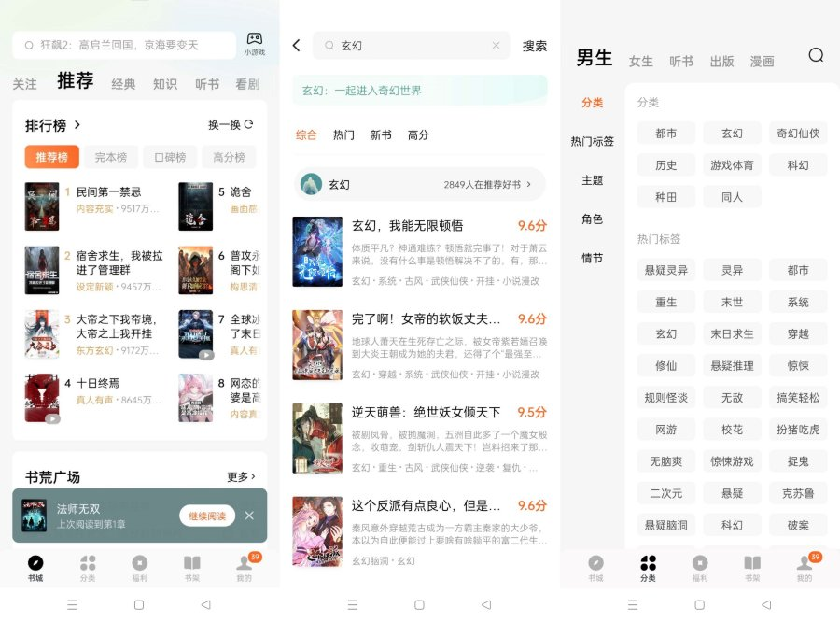
Task: Choose the 高分榜 ranking filter
Action: click(x=229, y=157)
